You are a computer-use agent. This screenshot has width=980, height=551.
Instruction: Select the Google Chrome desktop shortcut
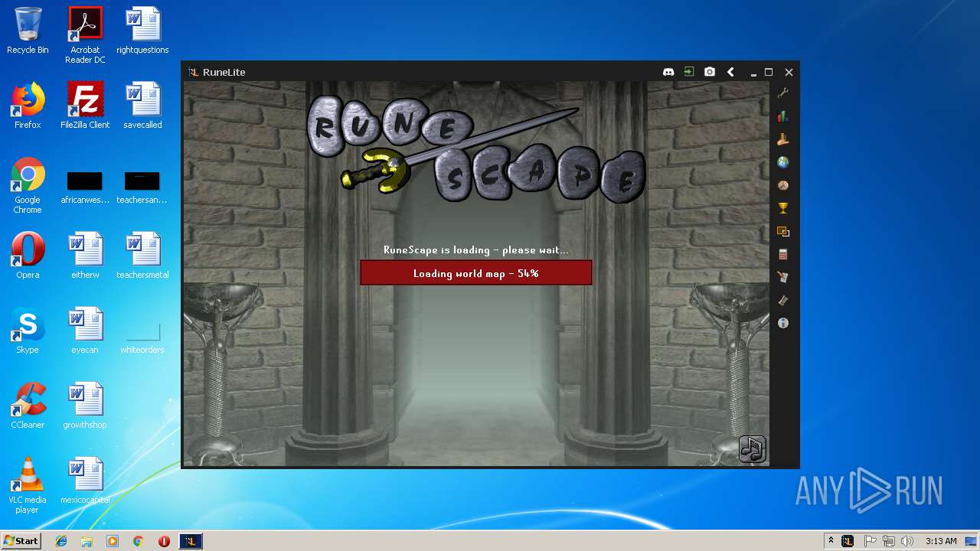(28, 186)
